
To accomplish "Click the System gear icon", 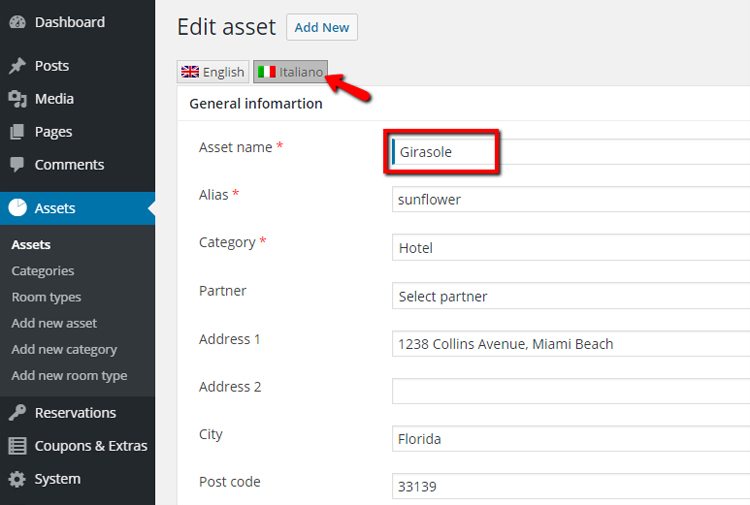I will pyautogui.click(x=17, y=479).
